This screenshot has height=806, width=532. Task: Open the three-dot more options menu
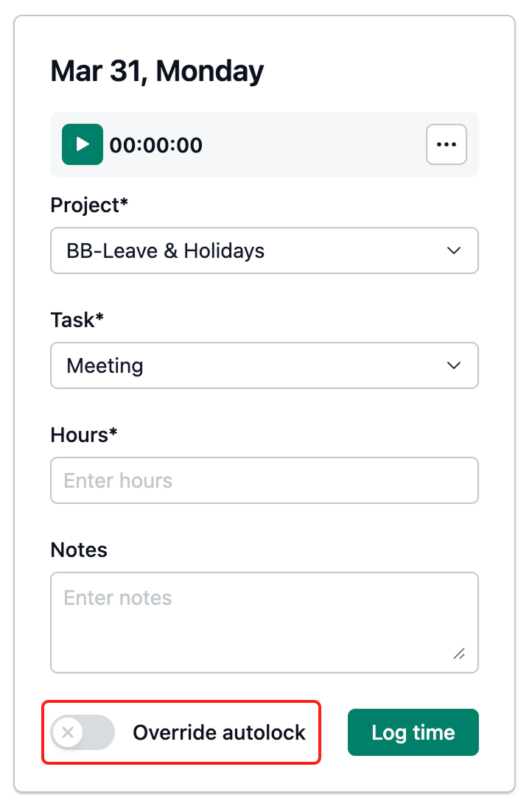[446, 144]
